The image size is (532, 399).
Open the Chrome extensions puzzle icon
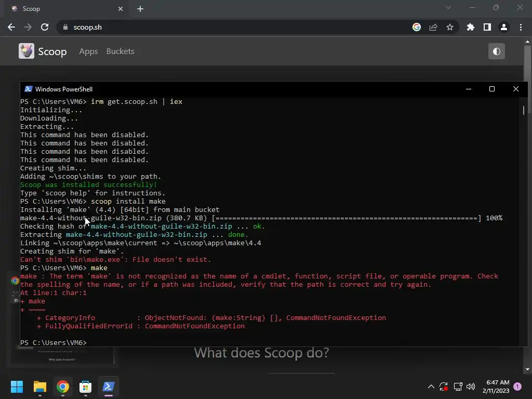coord(471,27)
